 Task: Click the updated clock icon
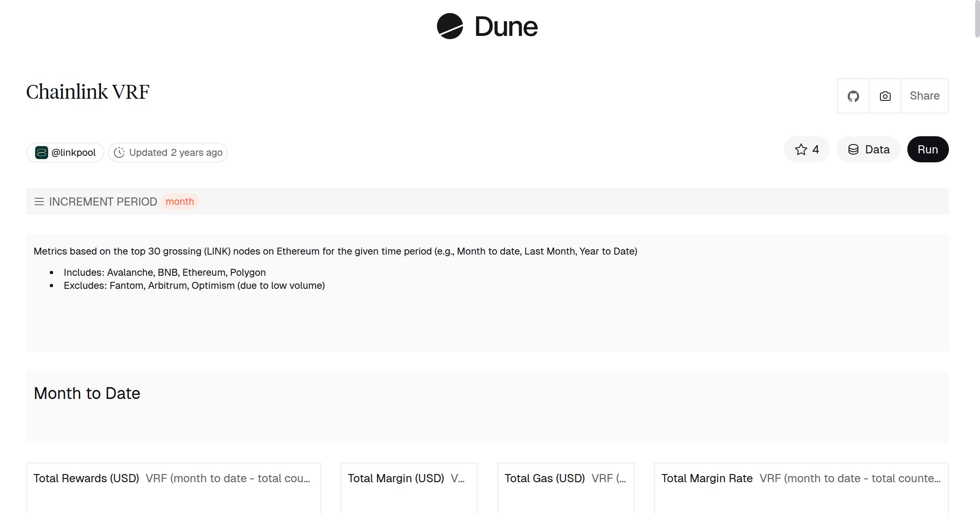pyautogui.click(x=119, y=153)
